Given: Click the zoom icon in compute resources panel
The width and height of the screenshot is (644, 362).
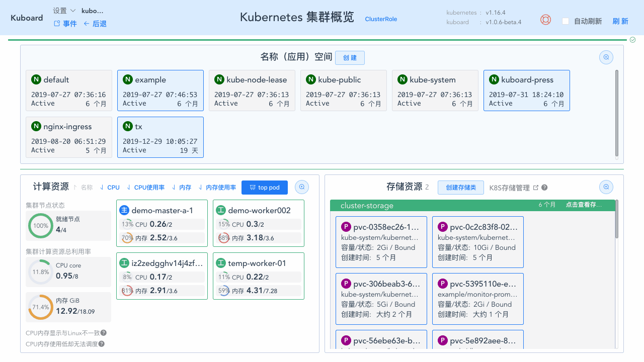Looking at the screenshot, I should pyautogui.click(x=302, y=187).
